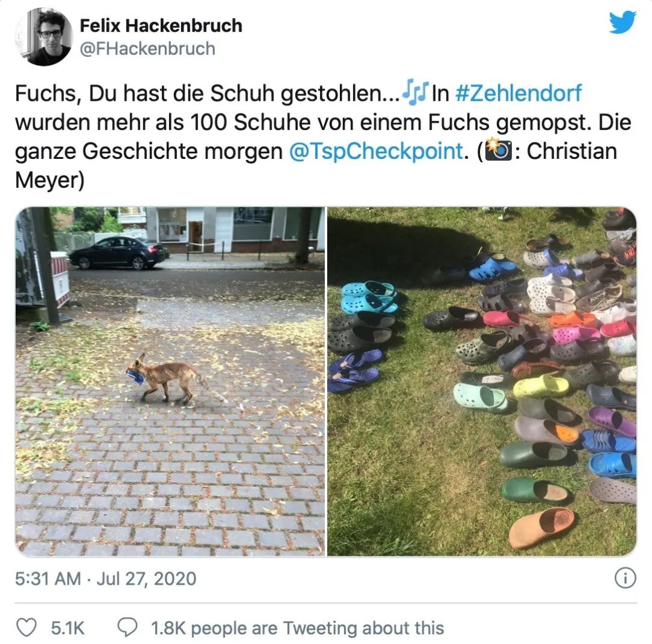Click the Twitter bird logo
Image resolution: width=652 pixels, height=644 pixels.
click(x=622, y=22)
